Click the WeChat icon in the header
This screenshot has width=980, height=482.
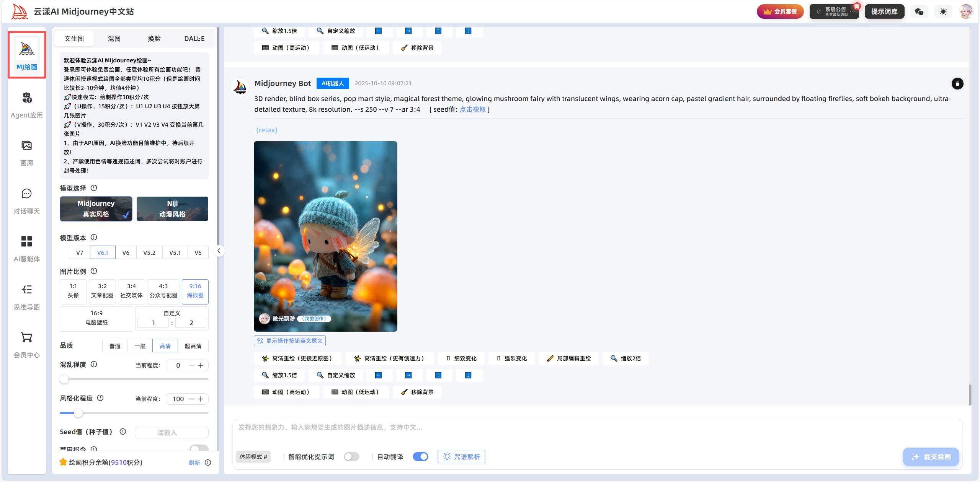919,11
